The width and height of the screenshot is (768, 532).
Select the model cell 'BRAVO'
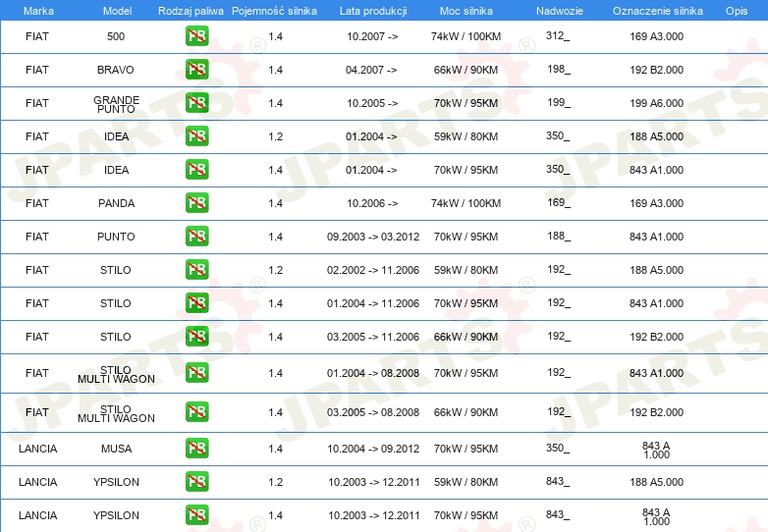click(x=116, y=70)
